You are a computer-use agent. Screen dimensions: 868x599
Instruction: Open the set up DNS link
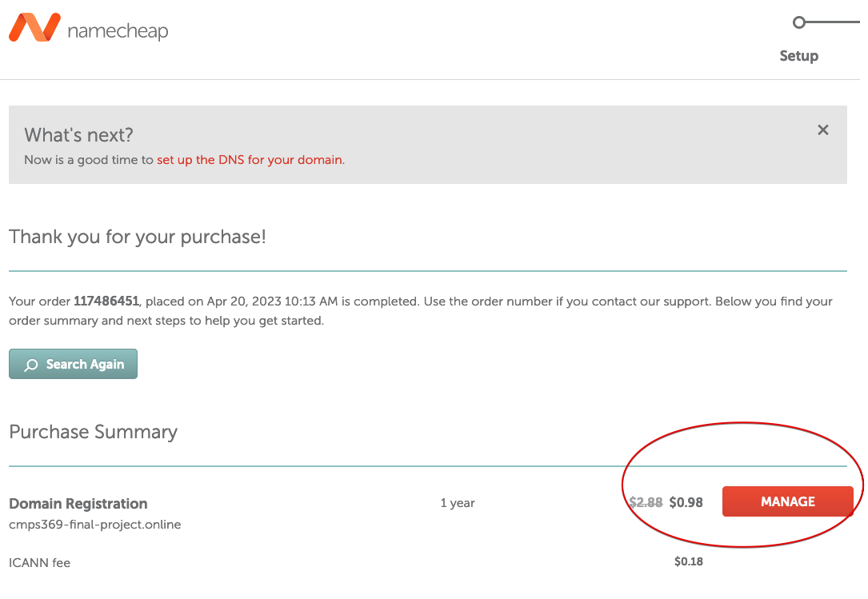(250, 160)
